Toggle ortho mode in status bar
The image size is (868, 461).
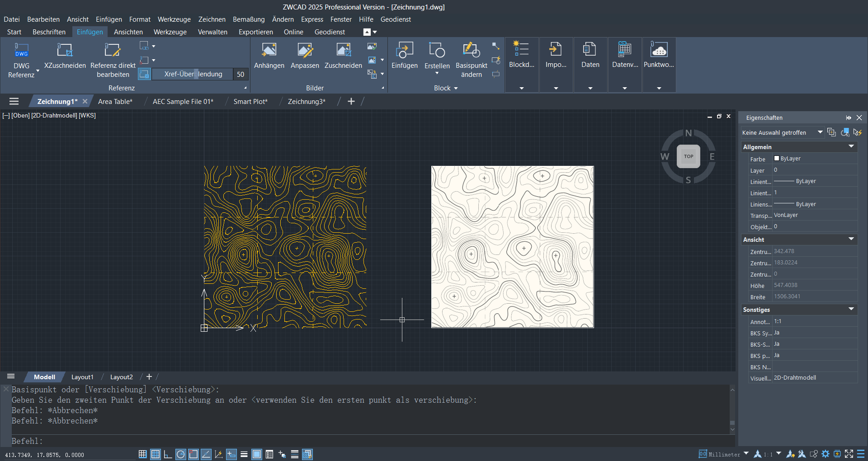click(168, 454)
